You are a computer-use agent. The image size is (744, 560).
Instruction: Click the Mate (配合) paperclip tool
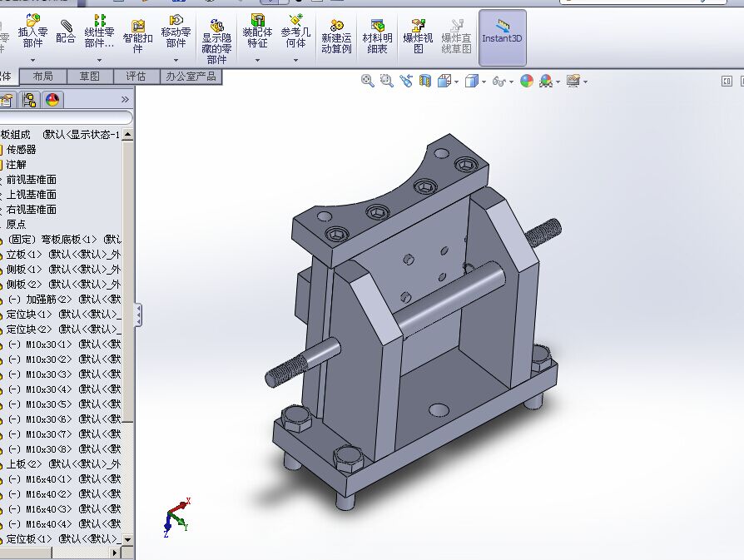click(66, 32)
